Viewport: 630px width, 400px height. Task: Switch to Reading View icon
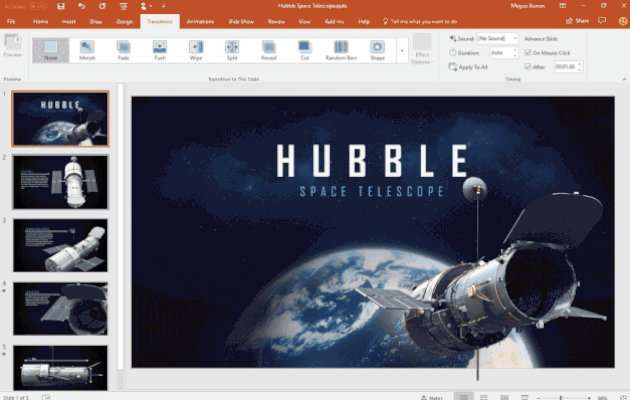(504, 397)
